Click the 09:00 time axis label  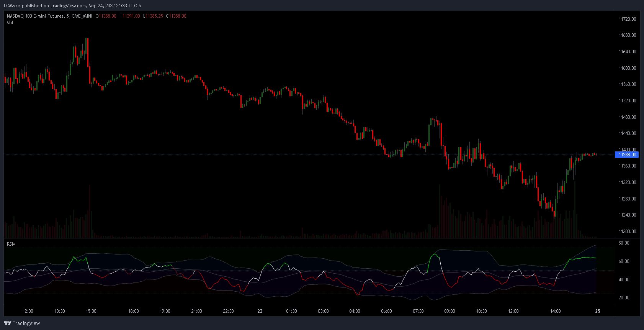450,311
